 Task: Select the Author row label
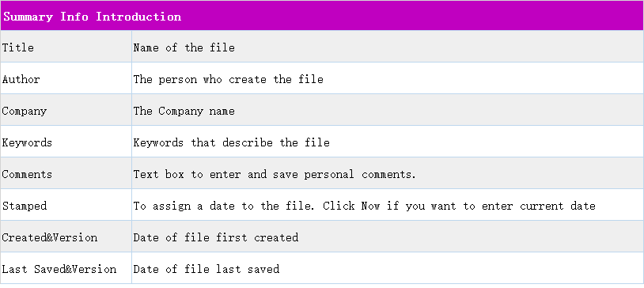pyautogui.click(x=21, y=79)
